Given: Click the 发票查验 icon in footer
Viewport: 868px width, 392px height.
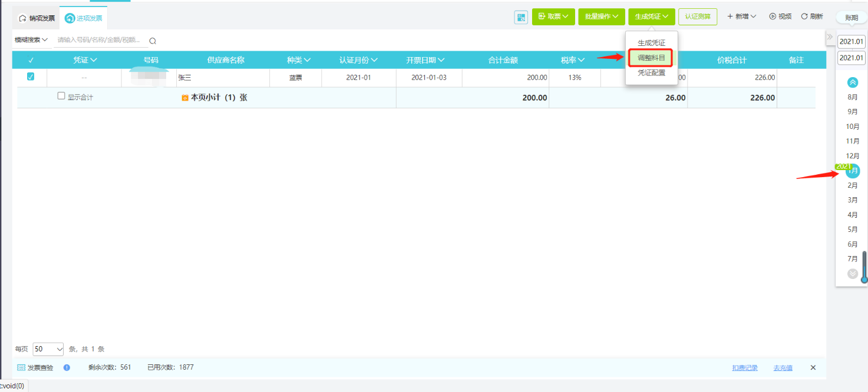Looking at the screenshot, I should pos(21,368).
